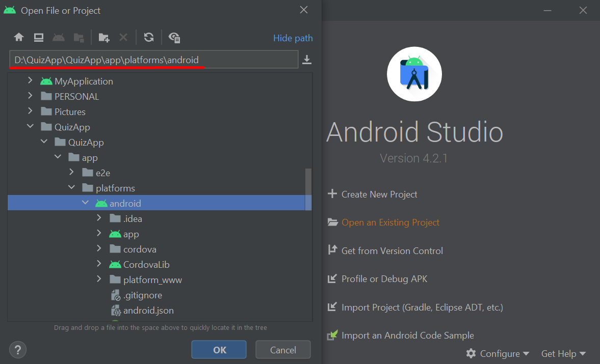
Task: Expand the PERSONAL folder node
Action: [30, 96]
